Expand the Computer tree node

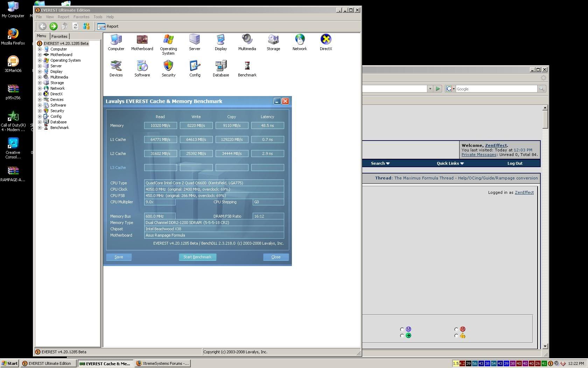click(40, 49)
